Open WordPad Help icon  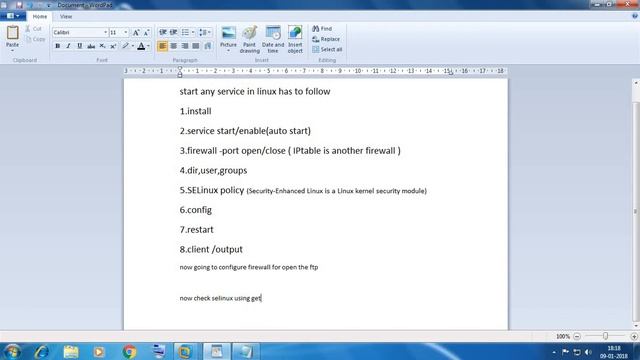click(635, 16)
